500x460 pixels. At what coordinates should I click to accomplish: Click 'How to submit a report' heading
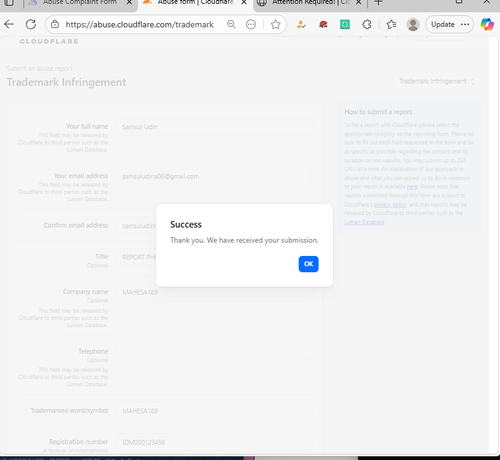tap(378, 112)
